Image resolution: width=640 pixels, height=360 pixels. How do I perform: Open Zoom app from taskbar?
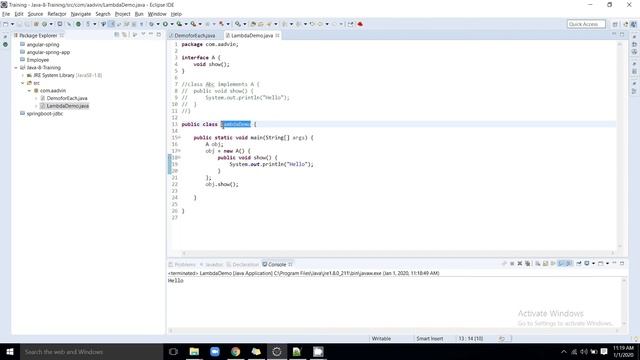point(215,351)
